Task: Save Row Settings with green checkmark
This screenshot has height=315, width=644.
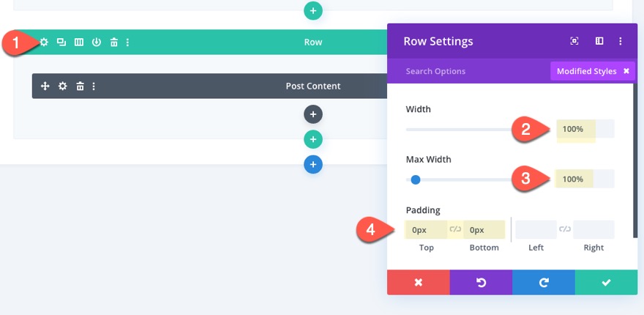Action: tap(606, 282)
